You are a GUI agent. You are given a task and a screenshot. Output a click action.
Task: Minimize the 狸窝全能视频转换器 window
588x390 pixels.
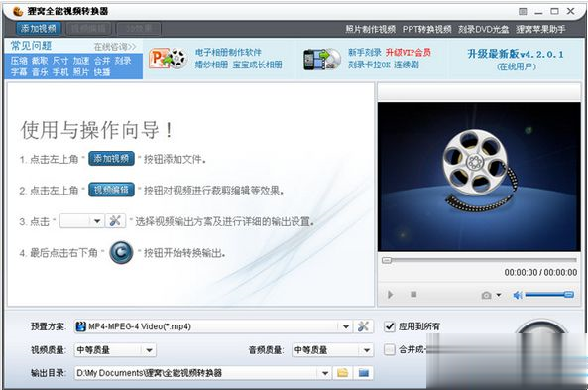(538, 12)
